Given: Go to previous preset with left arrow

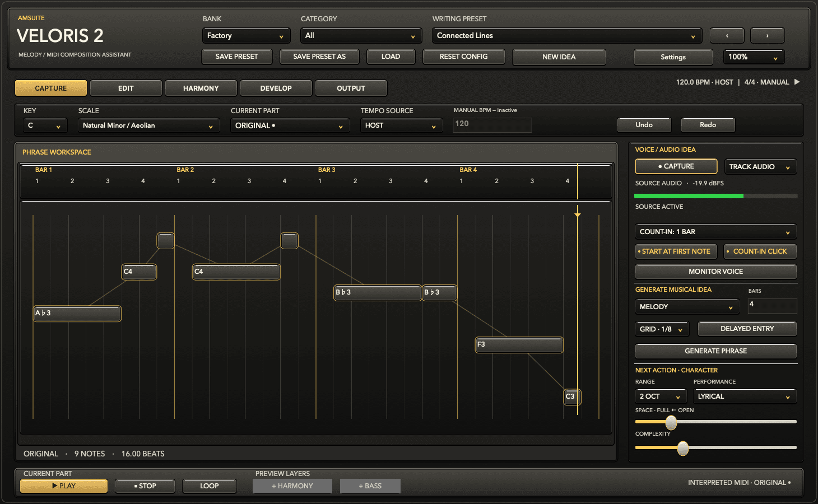Looking at the screenshot, I should click(x=727, y=35).
